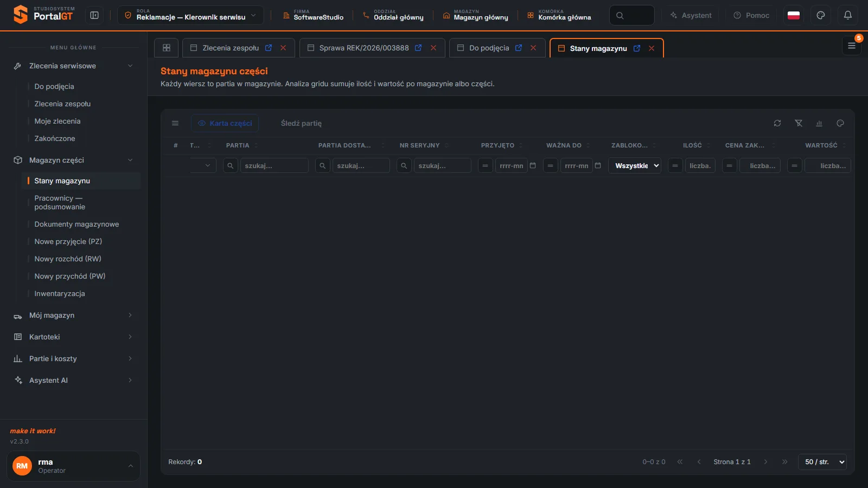The width and height of the screenshot is (868, 488).
Task: Open the Zablokowane 'Wszystkie' dropdown
Action: pos(635,165)
